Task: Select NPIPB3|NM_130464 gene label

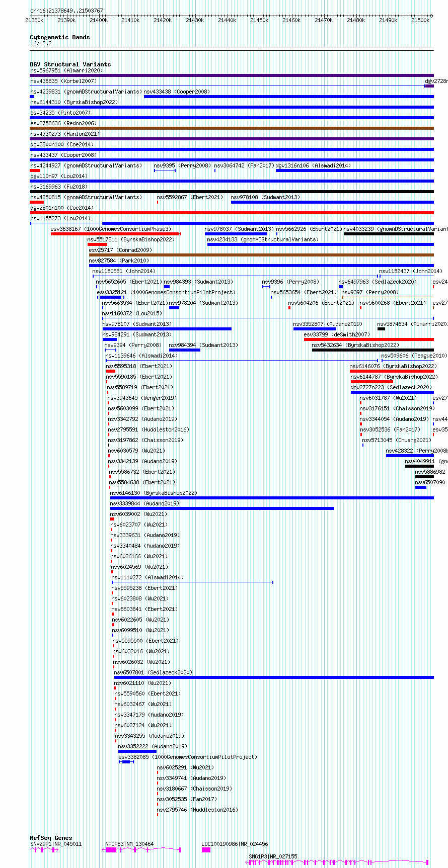Action: coord(129,844)
